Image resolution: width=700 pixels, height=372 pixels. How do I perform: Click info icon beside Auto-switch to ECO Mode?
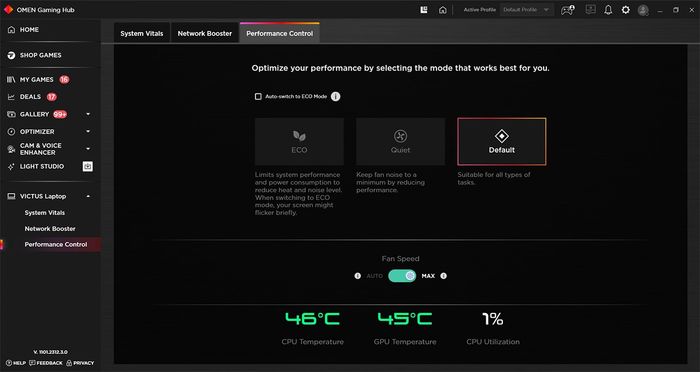[x=336, y=96]
